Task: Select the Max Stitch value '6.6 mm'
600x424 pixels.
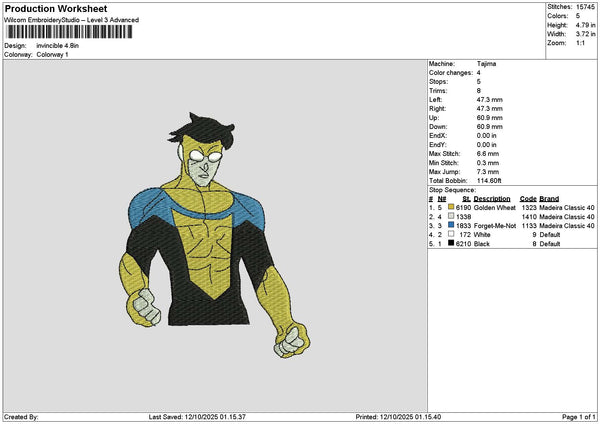Action: 488,154
